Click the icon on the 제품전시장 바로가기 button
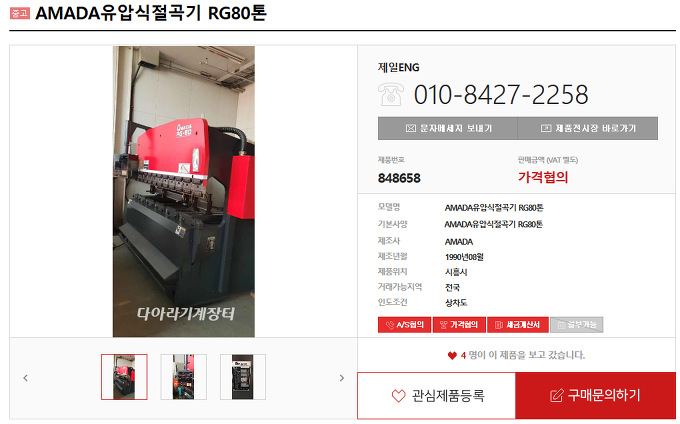The width and height of the screenshot is (680, 424). coord(546,128)
